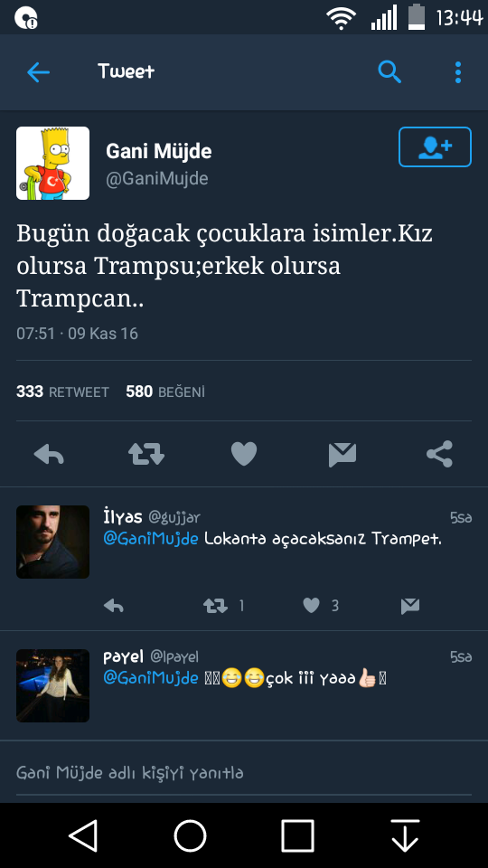Retweet İlyas's reply
488x868 pixels.
point(215,606)
